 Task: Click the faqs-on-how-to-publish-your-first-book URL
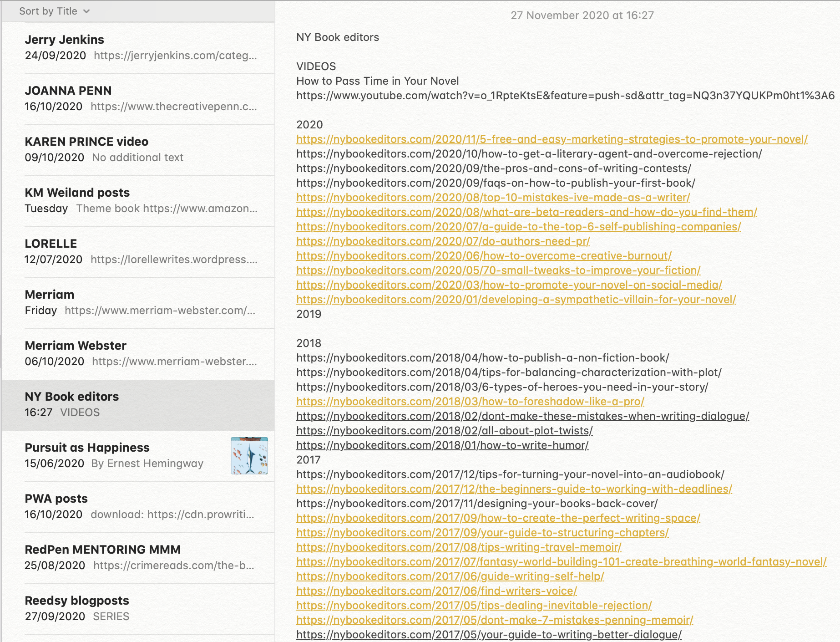click(496, 183)
